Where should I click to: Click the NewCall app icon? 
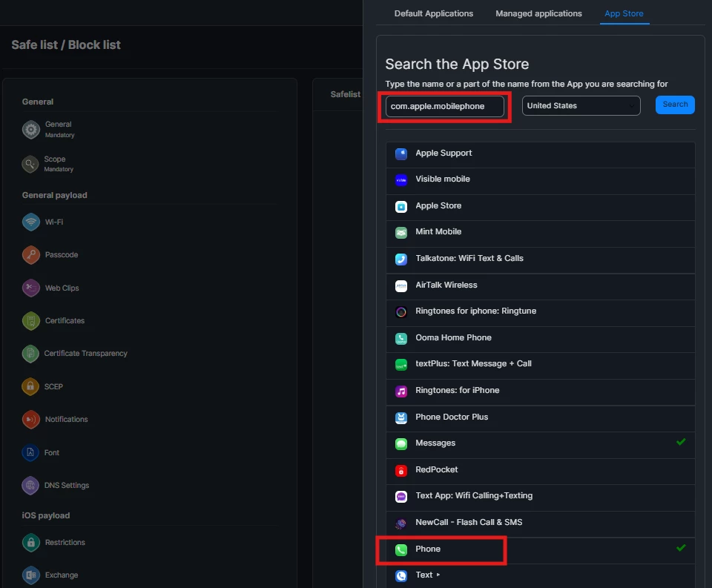(x=401, y=523)
